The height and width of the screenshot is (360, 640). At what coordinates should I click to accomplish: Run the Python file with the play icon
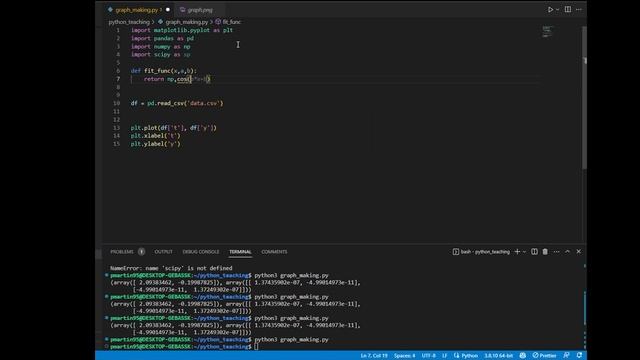click(550, 9)
